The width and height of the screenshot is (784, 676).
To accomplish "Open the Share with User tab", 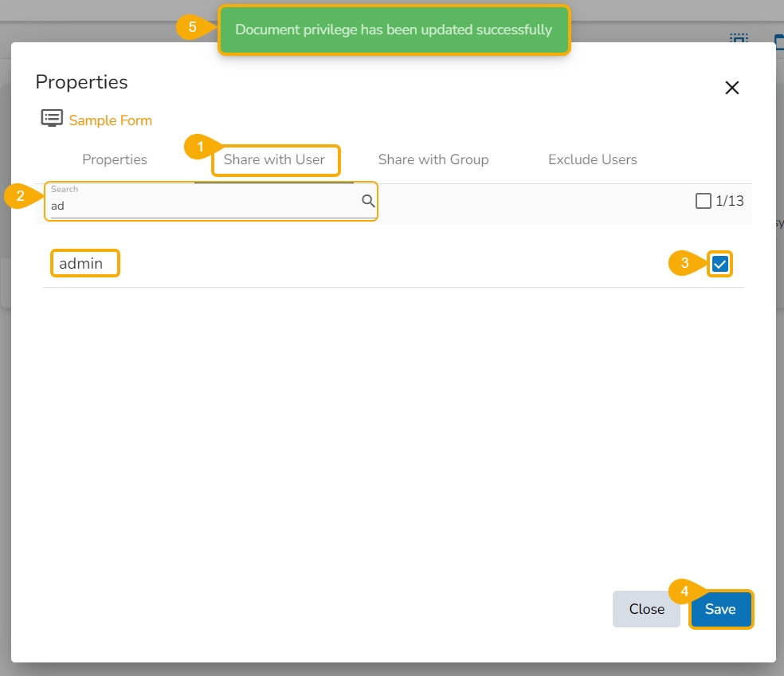I will (x=274, y=159).
